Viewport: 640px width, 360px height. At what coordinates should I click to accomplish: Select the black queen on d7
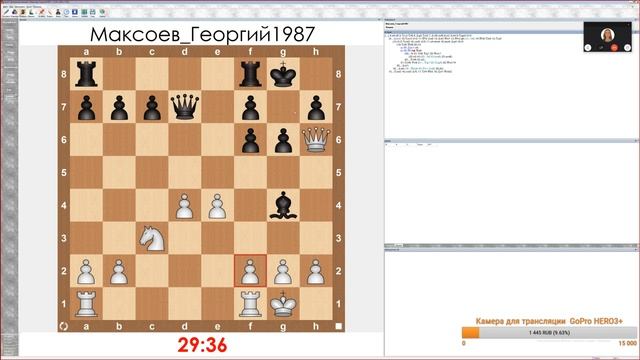pos(184,107)
